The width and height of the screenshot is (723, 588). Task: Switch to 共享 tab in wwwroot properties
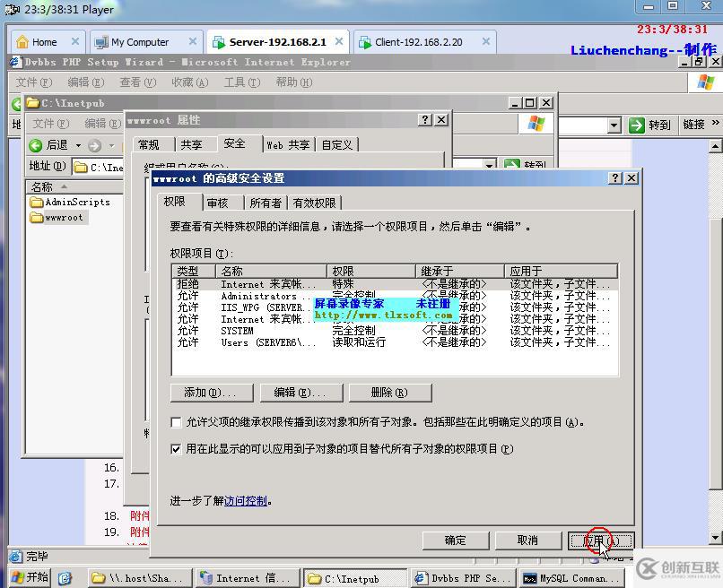(191, 144)
